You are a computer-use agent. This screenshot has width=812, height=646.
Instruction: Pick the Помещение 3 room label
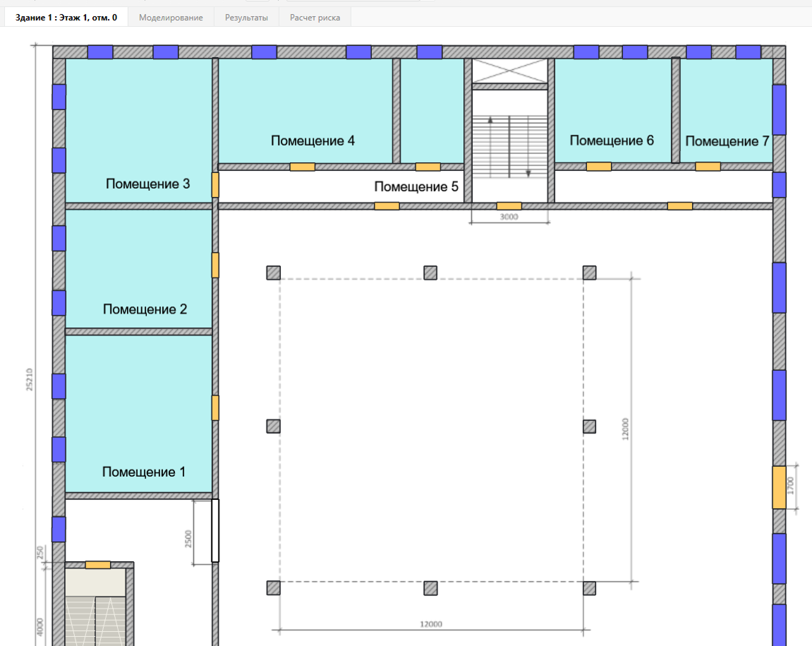(x=147, y=184)
